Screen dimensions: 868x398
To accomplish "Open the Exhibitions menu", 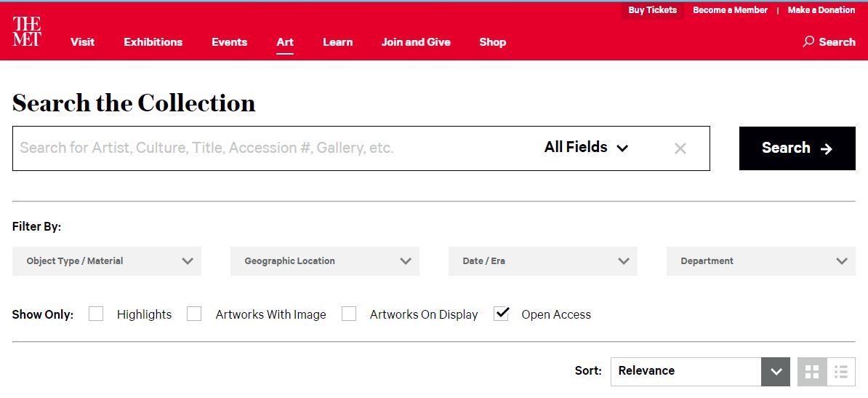I will (153, 42).
